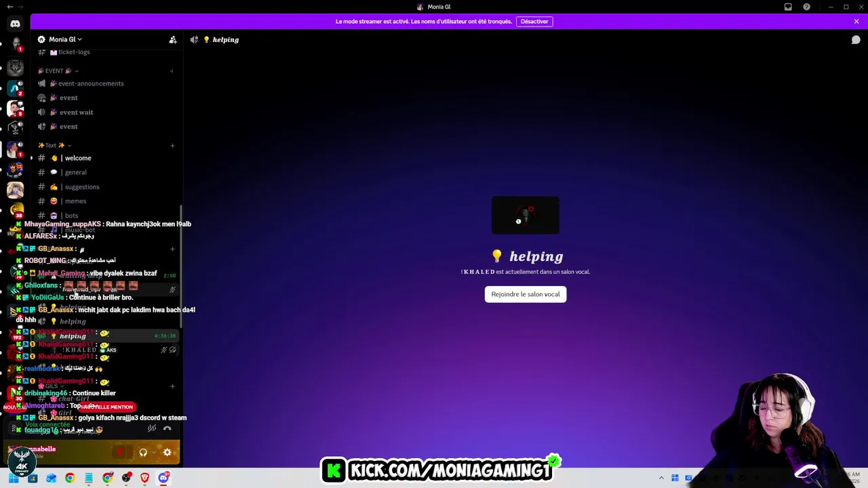Click the helping channel voice preview thumbnail
Screen dimensions: 868x488
pyautogui.click(x=526, y=216)
